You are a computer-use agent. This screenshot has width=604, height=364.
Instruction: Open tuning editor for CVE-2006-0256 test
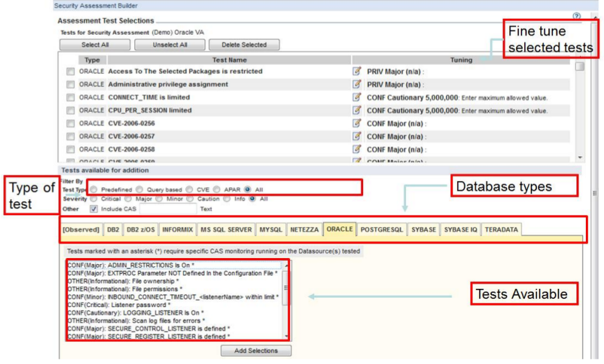[x=357, y=123]
